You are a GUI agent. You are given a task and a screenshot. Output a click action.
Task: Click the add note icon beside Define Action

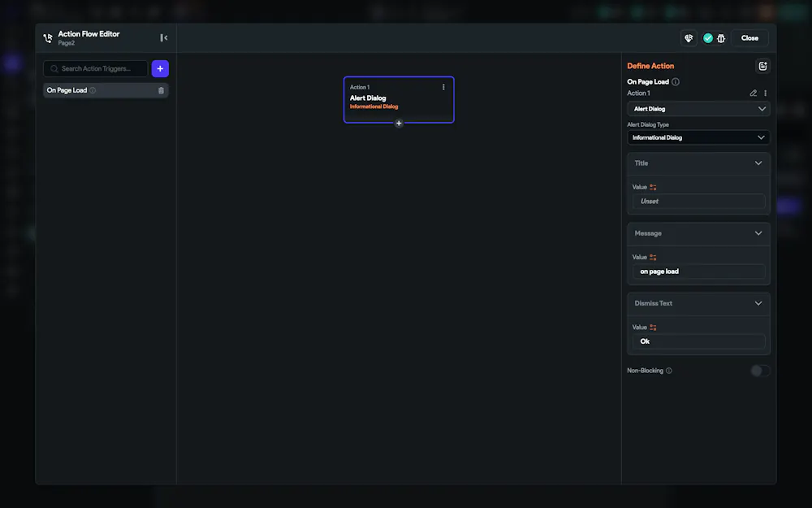[762, 66]
